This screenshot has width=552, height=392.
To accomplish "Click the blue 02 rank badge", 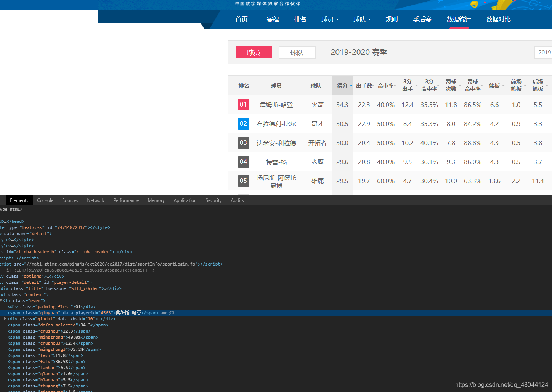I will [x=244, y=124].
